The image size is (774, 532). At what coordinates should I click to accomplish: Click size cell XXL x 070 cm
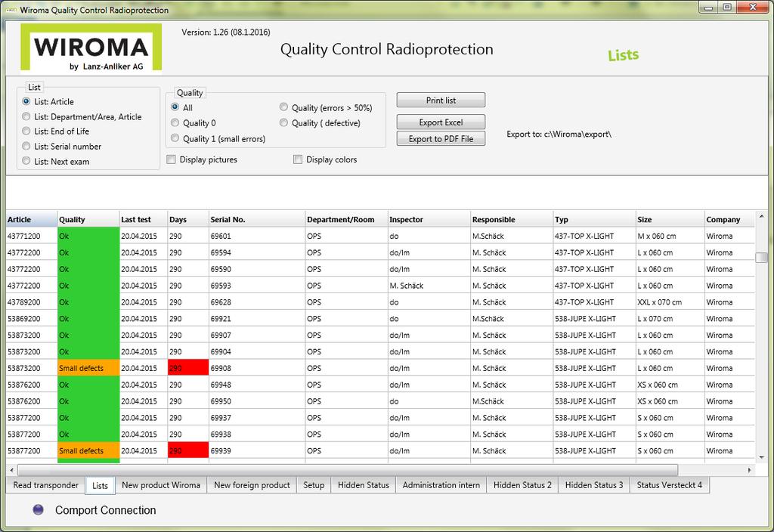pos(670,302)
